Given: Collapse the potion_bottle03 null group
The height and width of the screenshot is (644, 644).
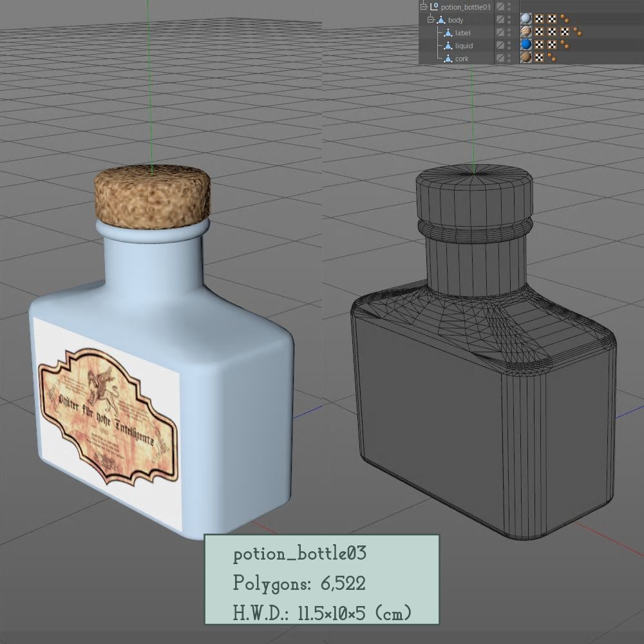Looking at the screenshot, I should point(424,6).
